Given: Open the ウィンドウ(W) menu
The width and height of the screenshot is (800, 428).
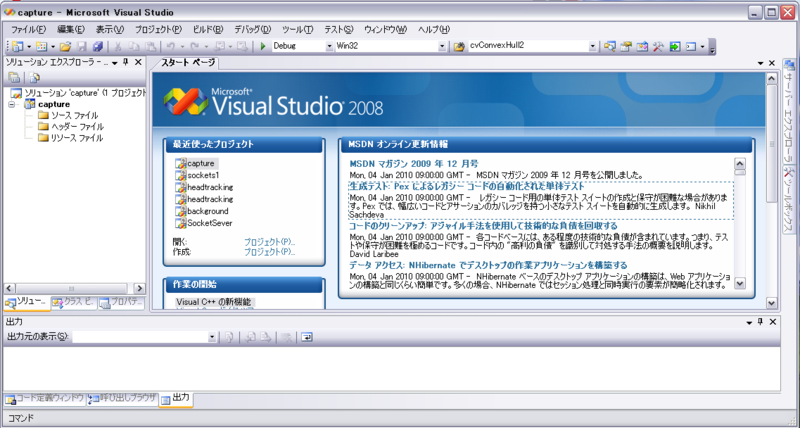Looking at the screenshot, I should (385, 29).
